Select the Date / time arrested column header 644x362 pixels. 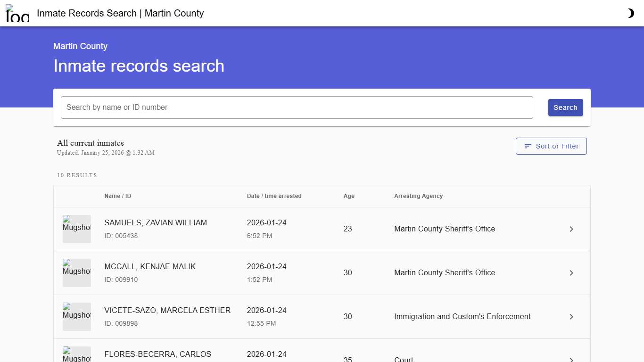(x=274, y=196)
